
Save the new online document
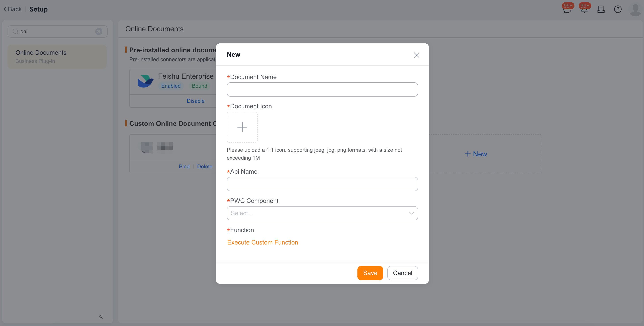(x=370, y=273)
